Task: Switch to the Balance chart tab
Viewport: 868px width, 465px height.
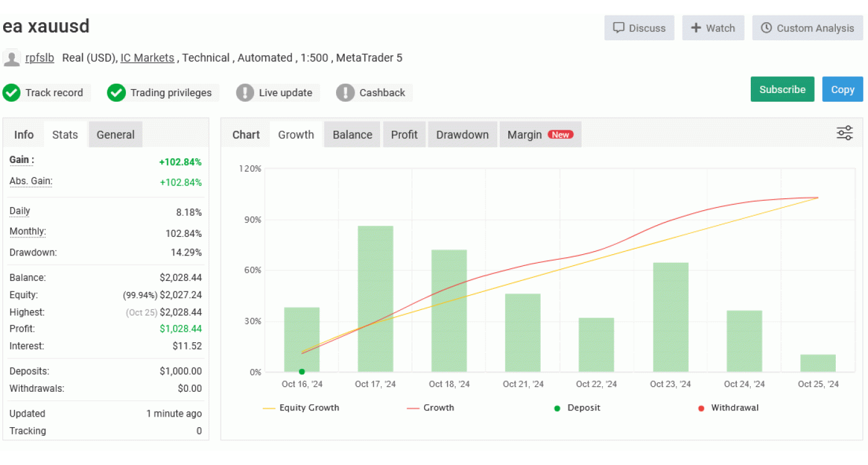Action: click(x=352, y=135)
